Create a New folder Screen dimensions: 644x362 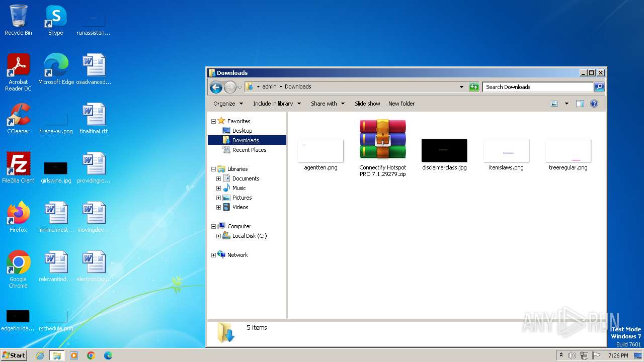tap(401, 104)
